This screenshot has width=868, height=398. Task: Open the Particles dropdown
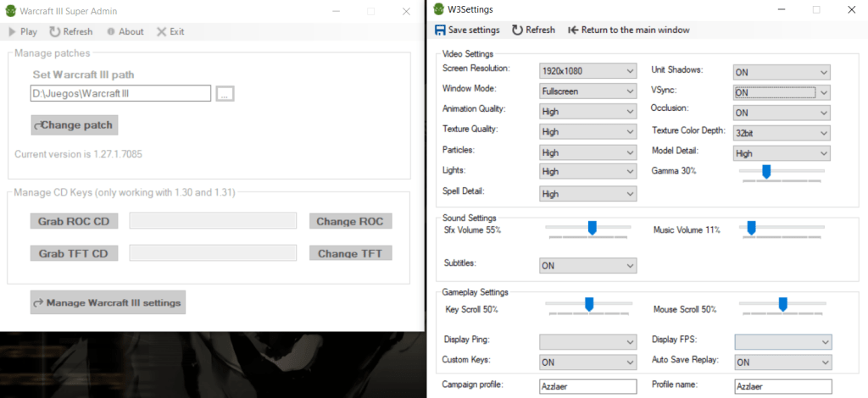(x=588, y=152)
